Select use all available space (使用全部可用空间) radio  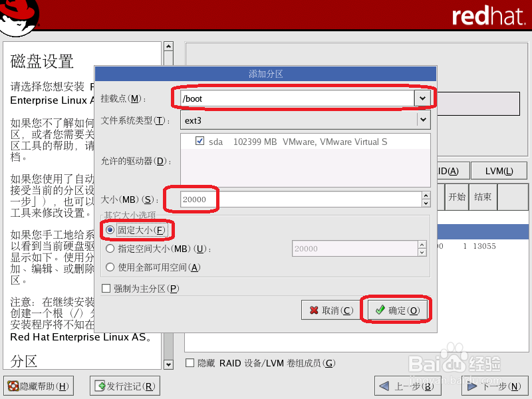point(110,267)
